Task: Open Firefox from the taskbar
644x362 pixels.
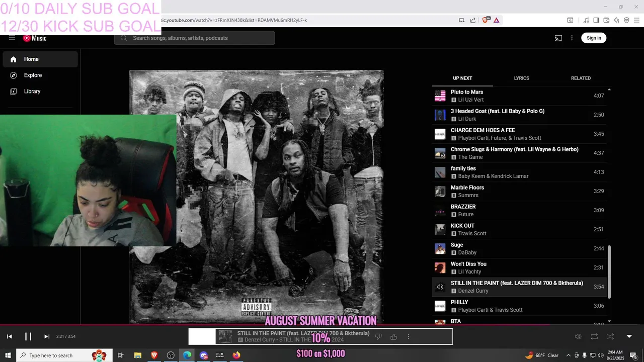Action: [x=236, y=355]
